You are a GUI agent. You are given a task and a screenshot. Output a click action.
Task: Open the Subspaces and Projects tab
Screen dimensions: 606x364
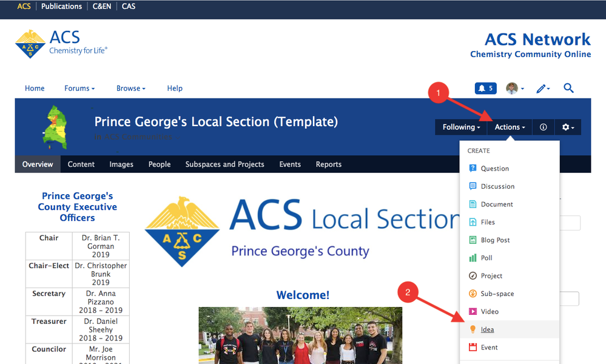pyautogui.click(x=224, y=164)
